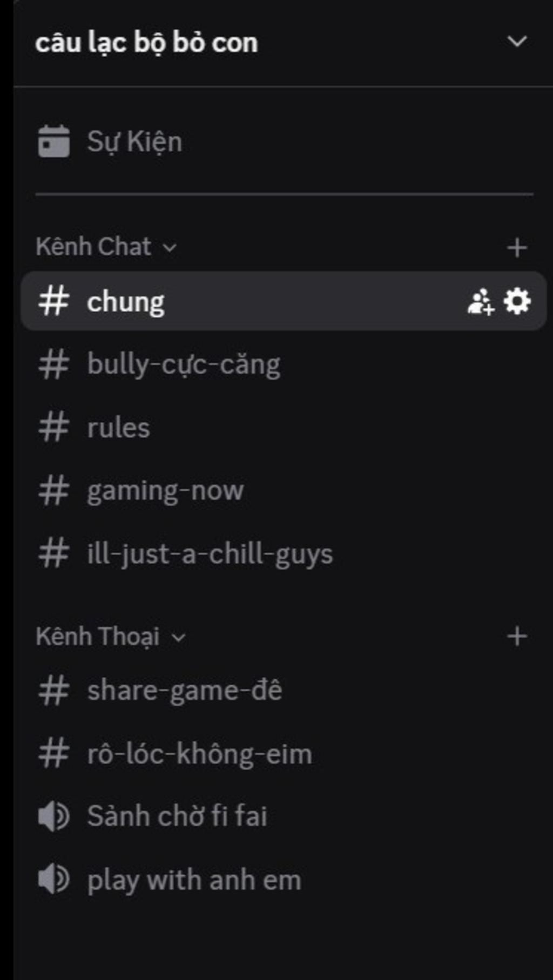The width and height of the screenshot is (553, 980).
Task: Join play with anh em voice channel
Action: 284,880
